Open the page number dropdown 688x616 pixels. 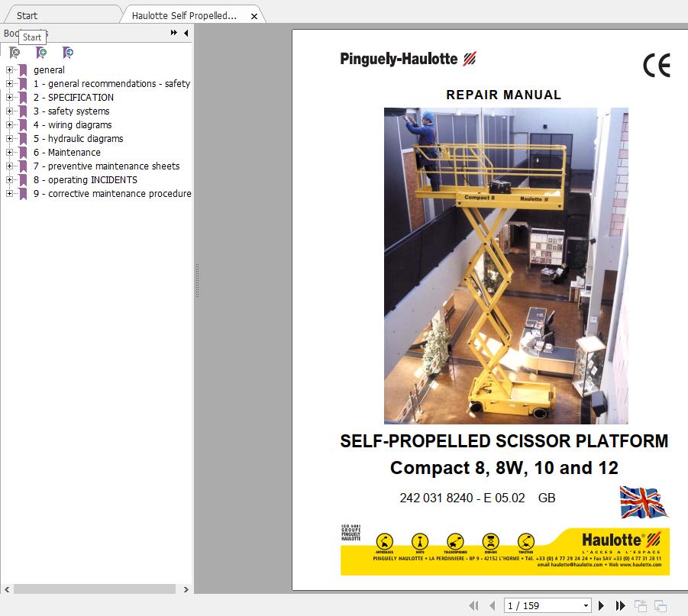click(586, 605)
